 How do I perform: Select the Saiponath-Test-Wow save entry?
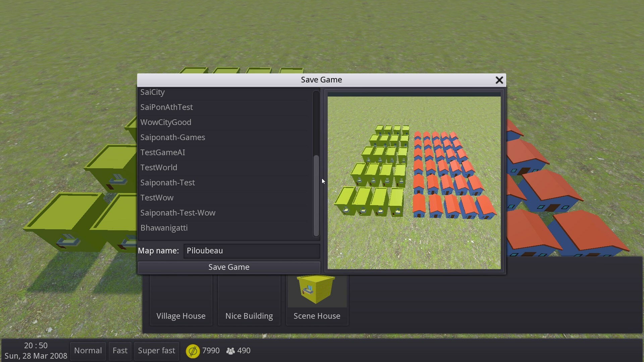click(x=178, y=213)
